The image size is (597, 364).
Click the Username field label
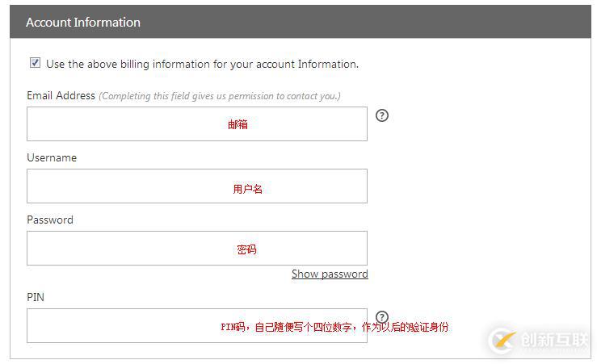click(52, 157)
